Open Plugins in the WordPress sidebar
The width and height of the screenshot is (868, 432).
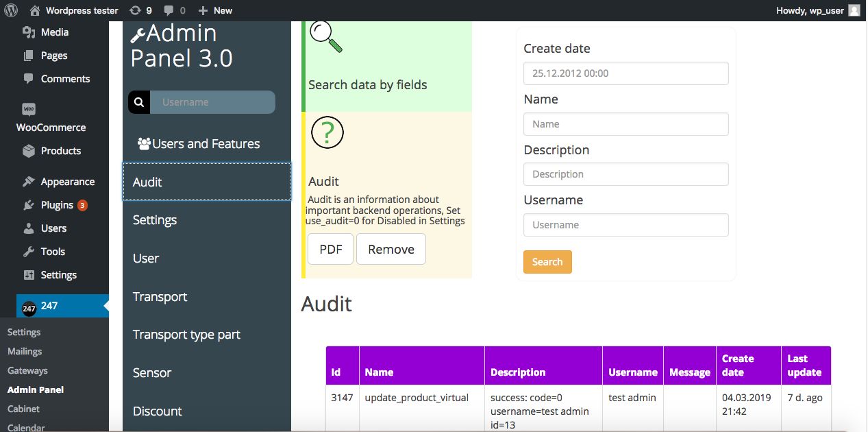(57, 205)
